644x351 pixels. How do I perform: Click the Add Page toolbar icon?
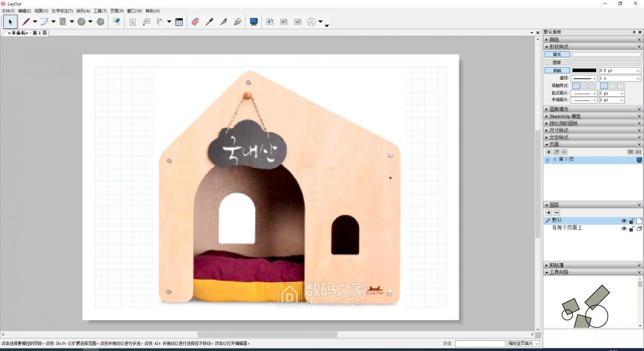[270, 22]
